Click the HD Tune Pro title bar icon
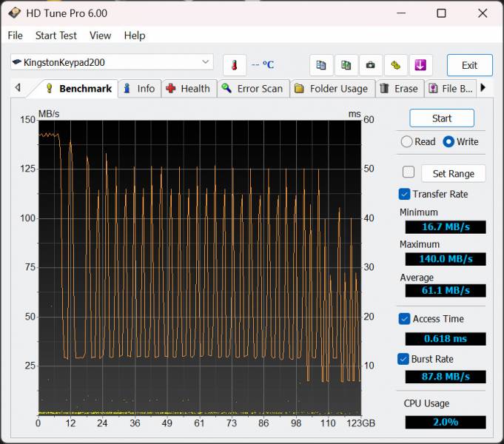Image resolution: width=504 pixels, height=444 pixels. click(x=14, y=13)
